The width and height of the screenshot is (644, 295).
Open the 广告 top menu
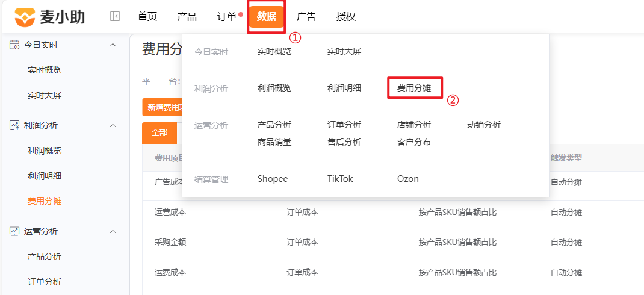[x=306, y=17]
